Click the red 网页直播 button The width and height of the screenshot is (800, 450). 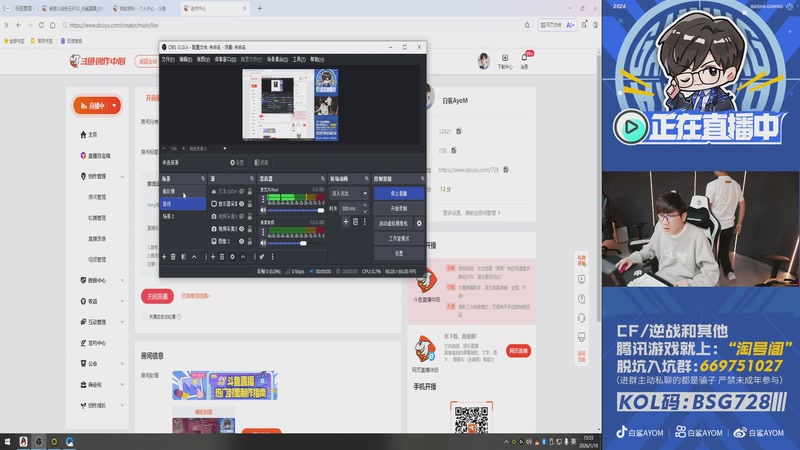(518, 351)
